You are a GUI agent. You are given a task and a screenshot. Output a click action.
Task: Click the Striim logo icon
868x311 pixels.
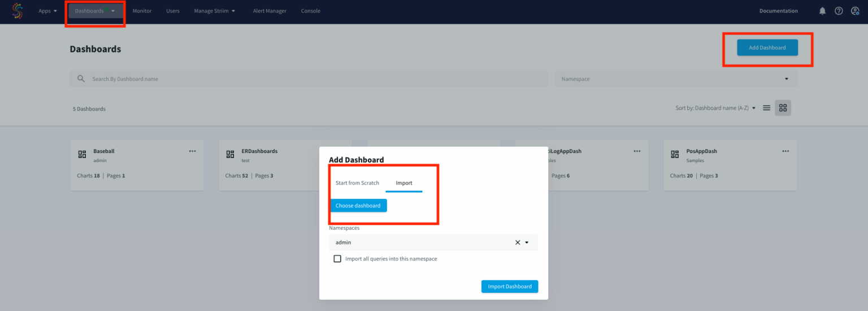tap(18, 11)
